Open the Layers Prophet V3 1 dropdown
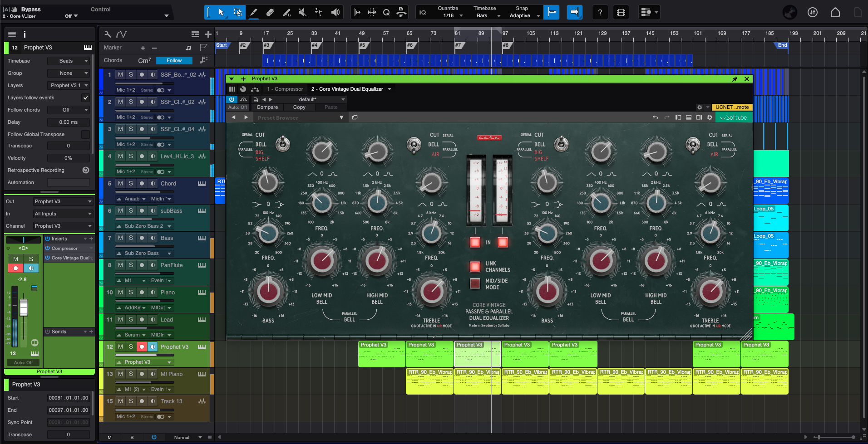The width and height of the screenshot is (868, 444). pyautogui.click(x=69, y=85)
